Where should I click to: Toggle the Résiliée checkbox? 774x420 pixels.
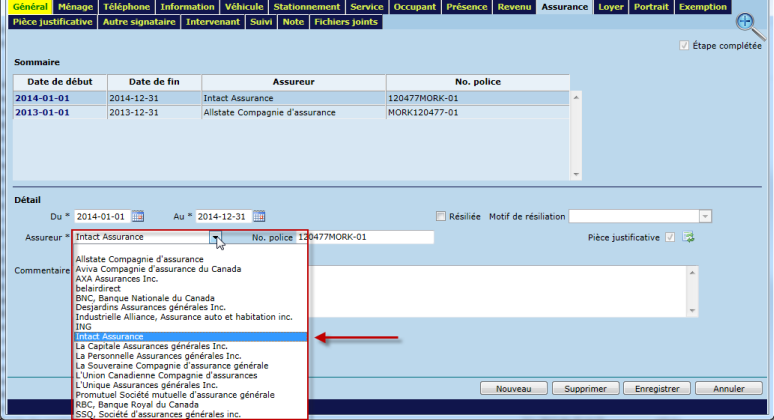point(441,216)
